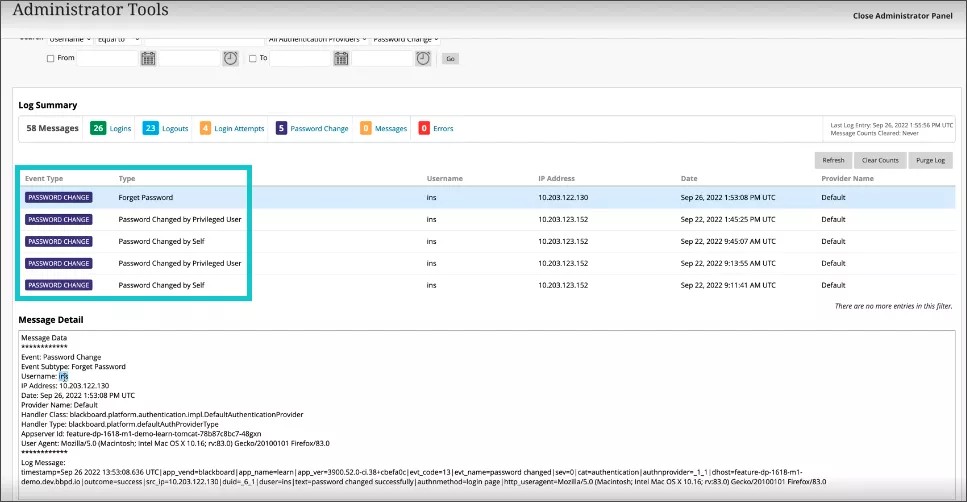Expand the Username search field dropdown
Viewport: 967px width, 502px height.
pyautogui.click(x=69, y=40)
